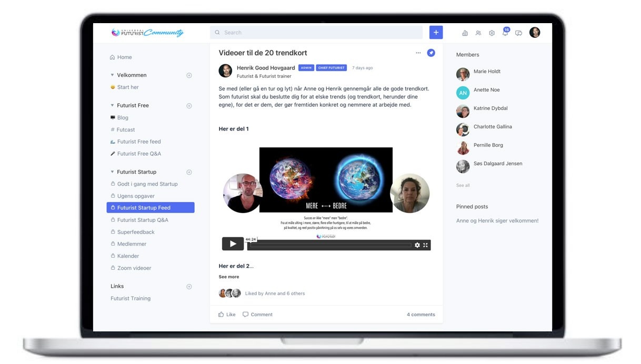Open the members people icon in header
641x364 pixels.
point(478,33)
